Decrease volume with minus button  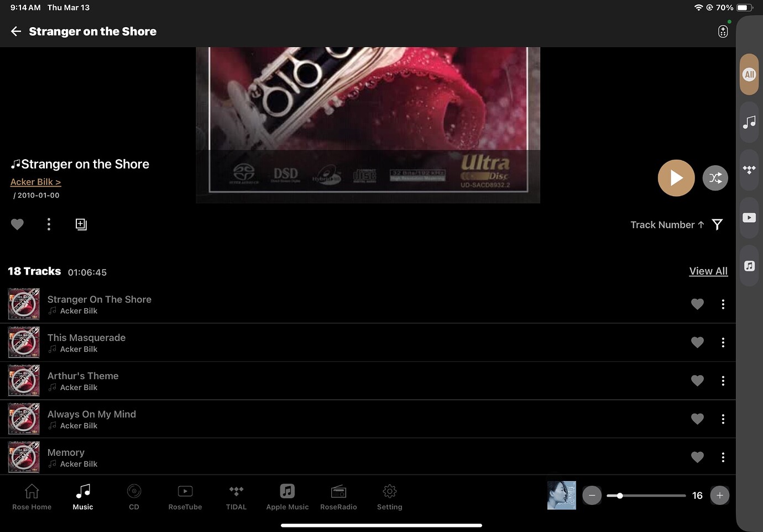[592, 496]
